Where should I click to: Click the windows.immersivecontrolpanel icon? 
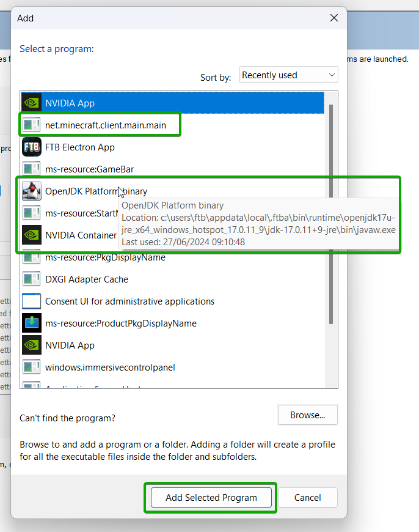pyautogui.click(x=31, y=368)
